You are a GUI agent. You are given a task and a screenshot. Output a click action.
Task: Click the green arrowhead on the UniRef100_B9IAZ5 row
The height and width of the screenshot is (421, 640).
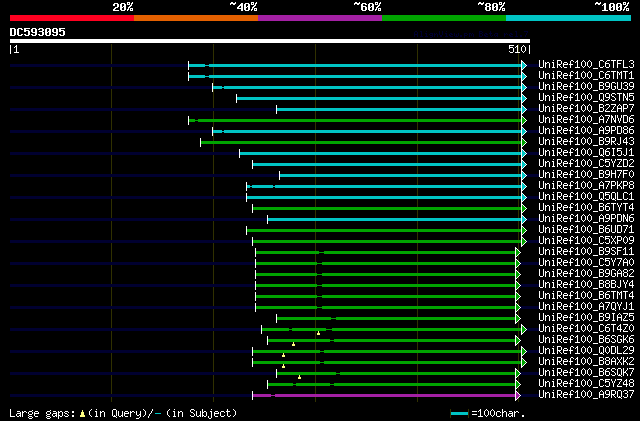[x=518, y=319]
